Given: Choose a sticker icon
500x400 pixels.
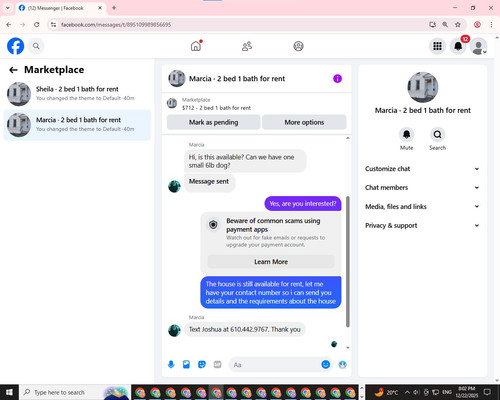Looking at the screenshot, I should tap(202, 364).
